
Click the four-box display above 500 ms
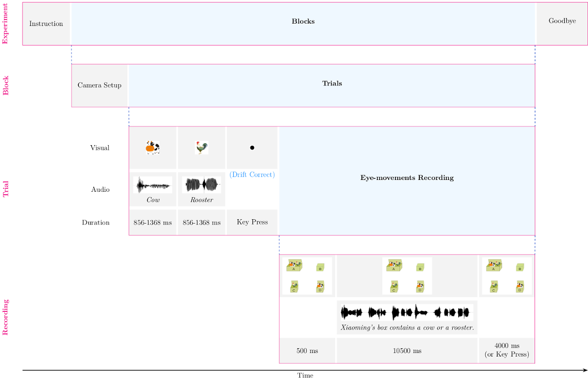tap(307, 276)
